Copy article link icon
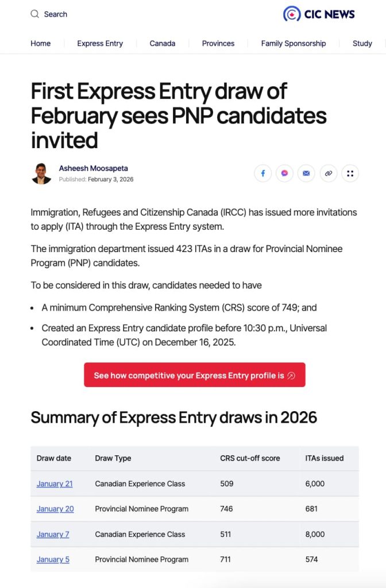Image resolution: width=386 pixels, height=588 pixels. pyautogui.click(x=328, y=173)
